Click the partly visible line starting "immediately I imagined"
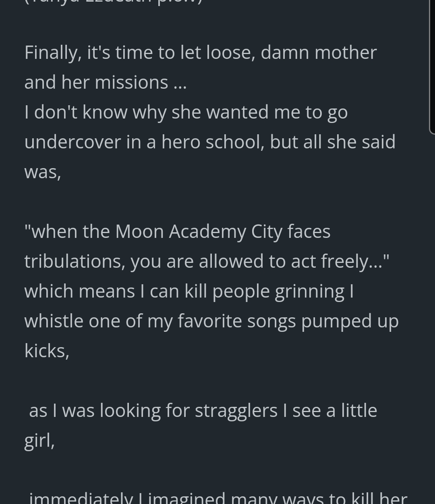The width and height of the screenshot is (435, 504). [217, 498]
